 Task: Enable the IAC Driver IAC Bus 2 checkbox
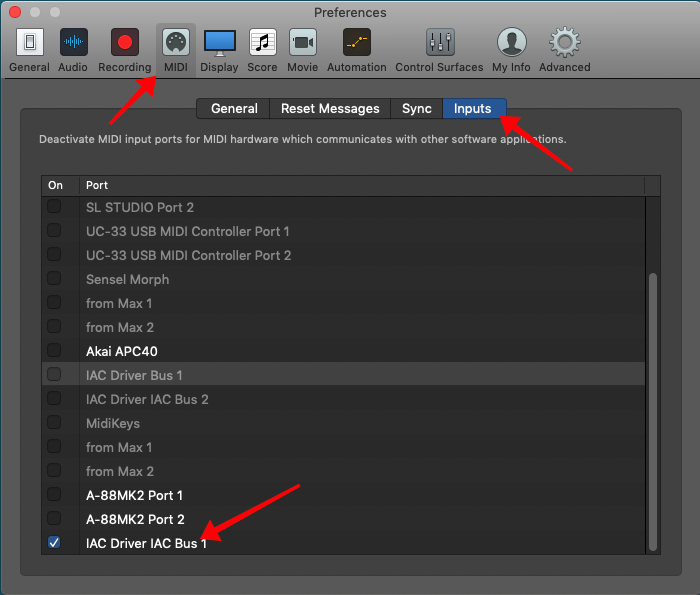[x=54, y=398]
